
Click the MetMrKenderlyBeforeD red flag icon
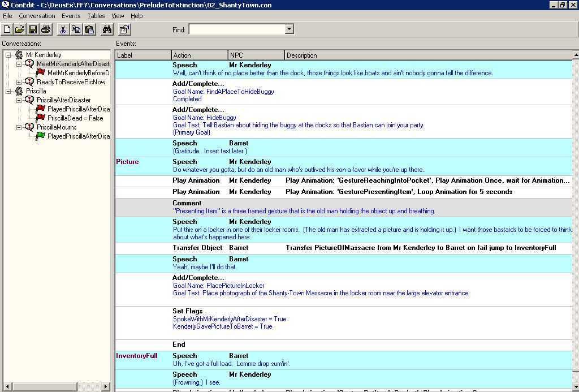click(x=41, y=73)
